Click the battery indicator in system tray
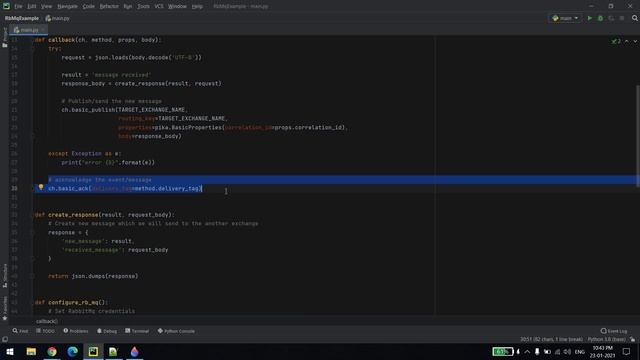The image size is (640, 360). (x=502, y=351)
